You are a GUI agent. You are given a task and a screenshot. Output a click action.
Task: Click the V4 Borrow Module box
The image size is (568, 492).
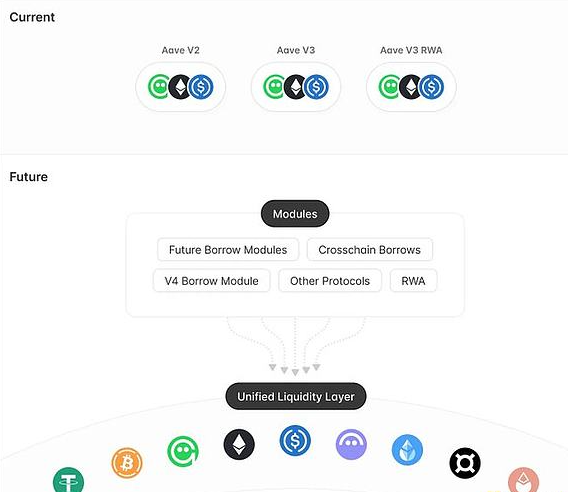click(x=212, y=281)
